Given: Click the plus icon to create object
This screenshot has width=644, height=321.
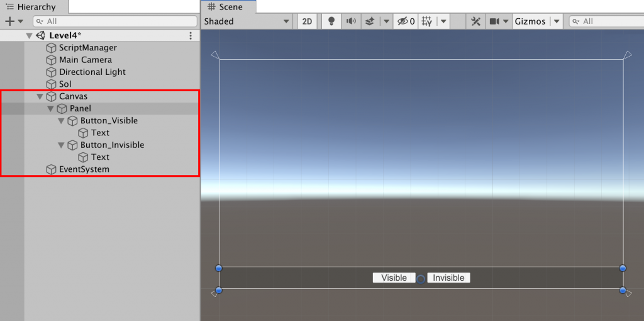Looking at the screenshot, I should pyautogui.click(x=9, y=21).
